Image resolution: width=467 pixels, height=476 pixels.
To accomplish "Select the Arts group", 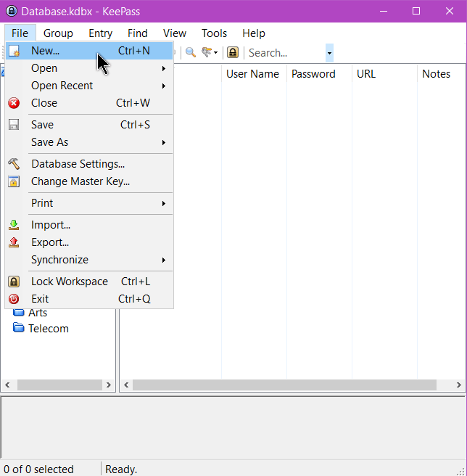I will 38,313.
